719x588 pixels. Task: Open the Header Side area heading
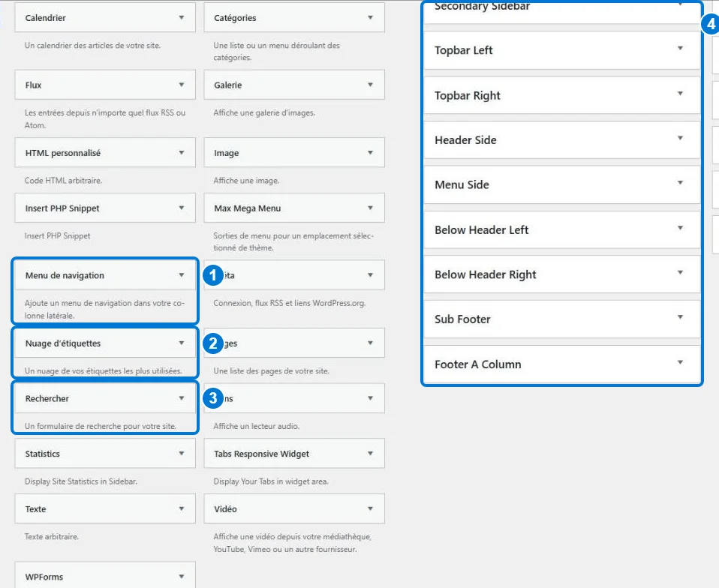coord(465,140)
